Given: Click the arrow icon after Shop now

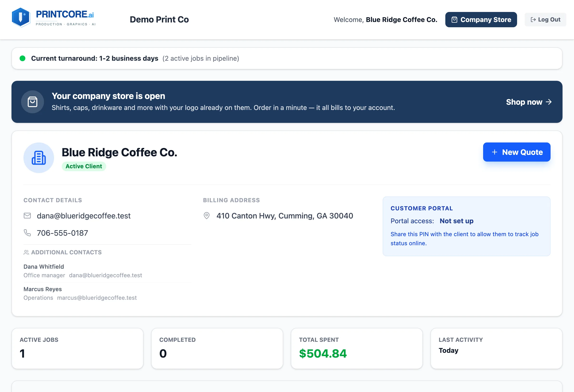Looking at the screenshot, I should (x=549, y=102).
